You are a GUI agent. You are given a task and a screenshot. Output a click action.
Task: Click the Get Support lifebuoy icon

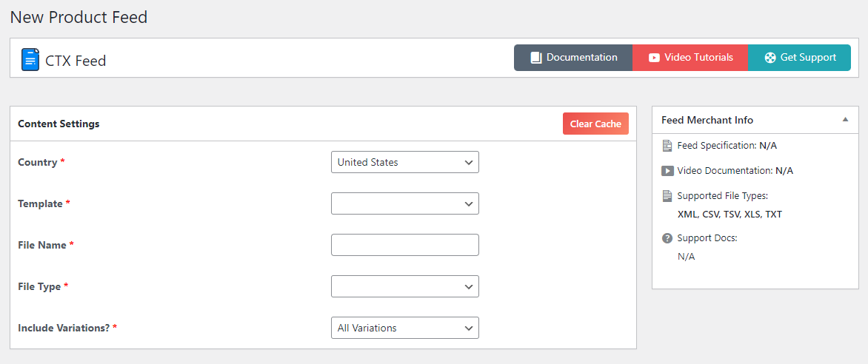point(770,58)
